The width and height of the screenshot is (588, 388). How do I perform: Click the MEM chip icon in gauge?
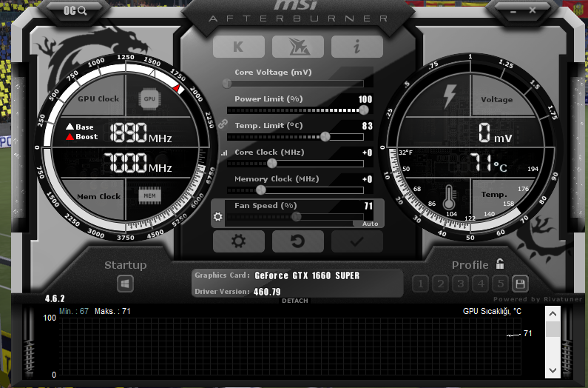pyautogui.click(x=149, y=195)
